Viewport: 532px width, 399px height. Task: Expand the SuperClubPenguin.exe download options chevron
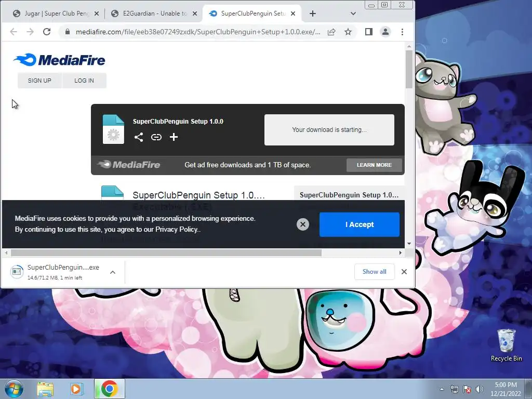point(113,272)
